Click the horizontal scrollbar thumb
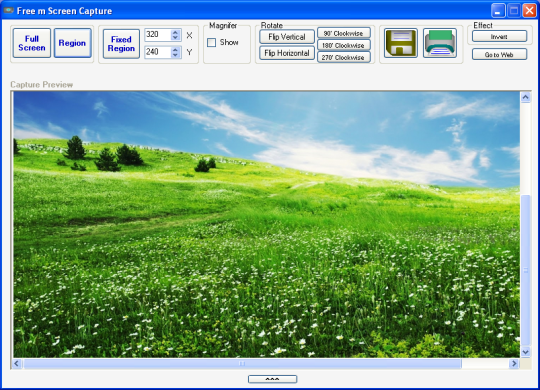 click(242, 363)
